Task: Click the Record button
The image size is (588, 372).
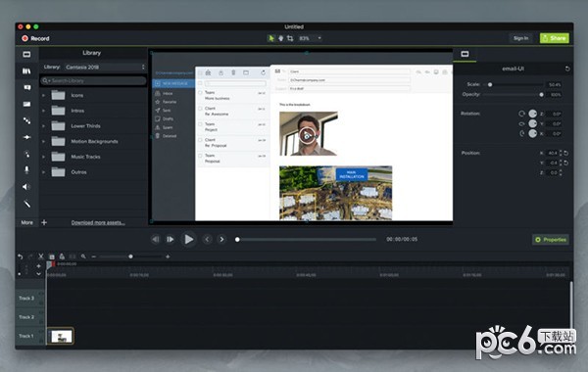Action: click(35, 38)
